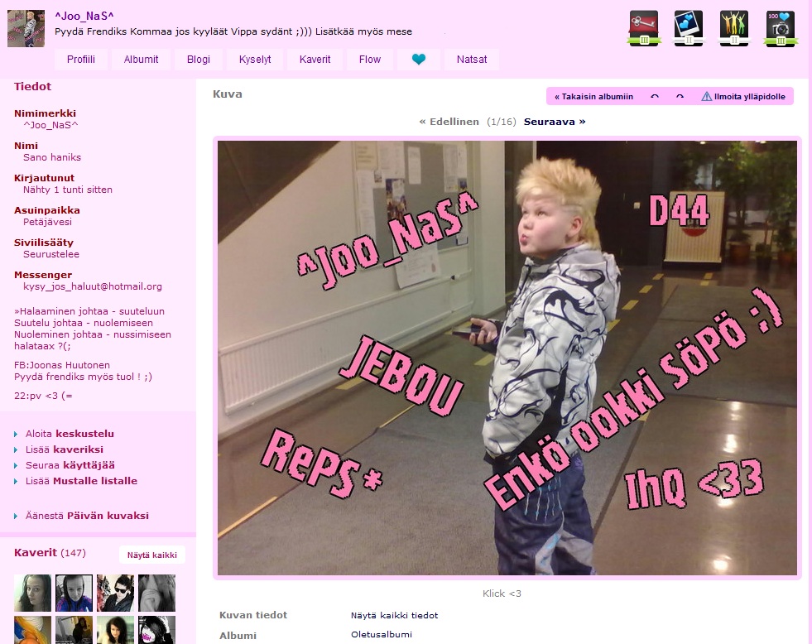This screenshot has height=644, width=812.
Task: Click the profile avatar thumbnail
Action: pos(26,28)
